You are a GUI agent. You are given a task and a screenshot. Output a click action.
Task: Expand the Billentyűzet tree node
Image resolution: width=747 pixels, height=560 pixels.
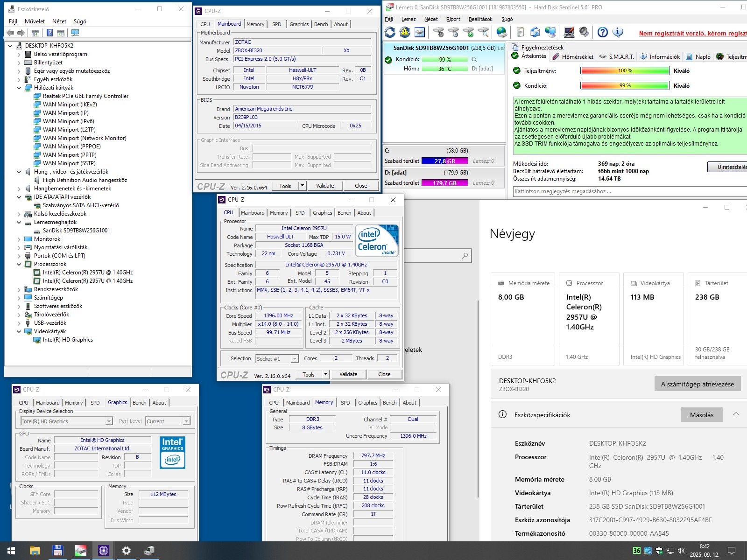(19, 63)
